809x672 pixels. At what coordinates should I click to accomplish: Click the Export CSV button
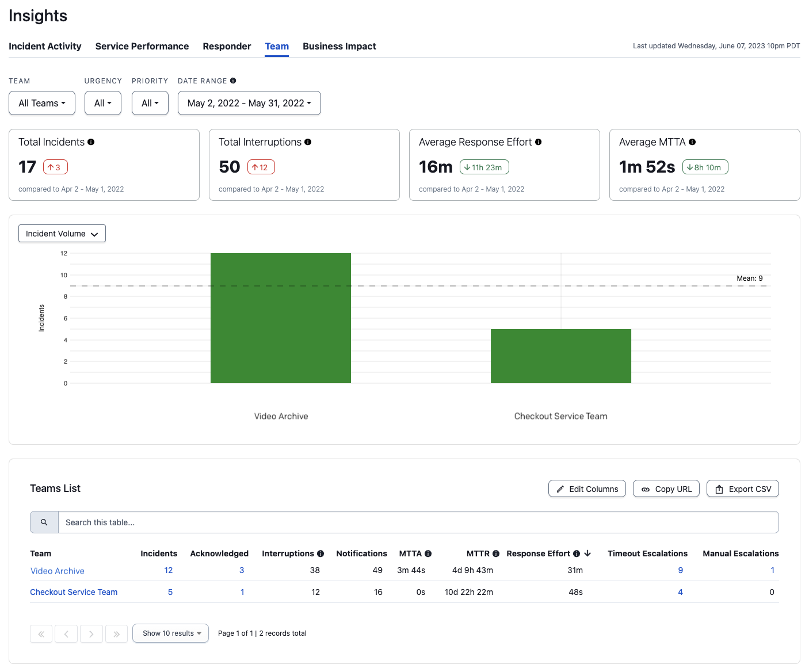pyautogui.click(x=742, y=488)
